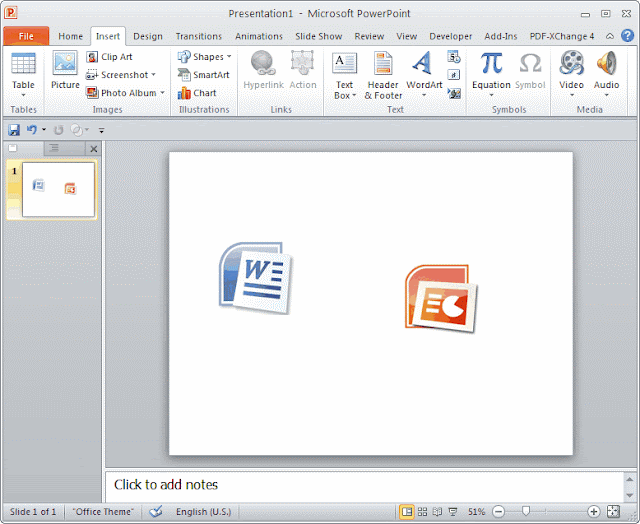Choose WordArt style
The image size is (640, 524).
[424, 76]
